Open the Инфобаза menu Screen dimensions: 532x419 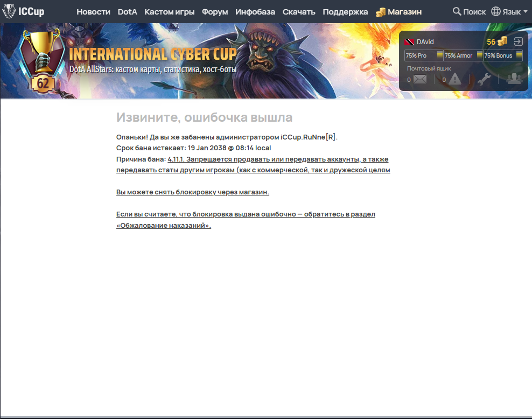coord(255,12)
